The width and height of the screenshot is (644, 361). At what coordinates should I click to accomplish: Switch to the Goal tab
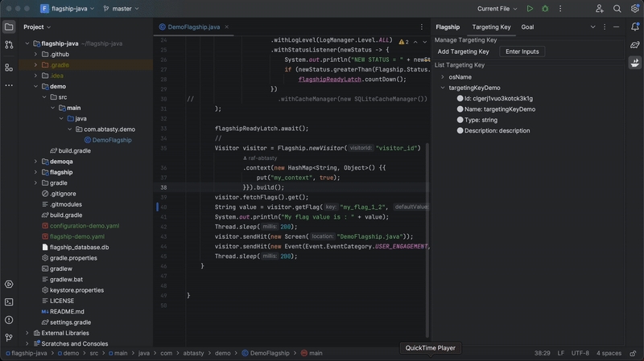click(527, 27)
